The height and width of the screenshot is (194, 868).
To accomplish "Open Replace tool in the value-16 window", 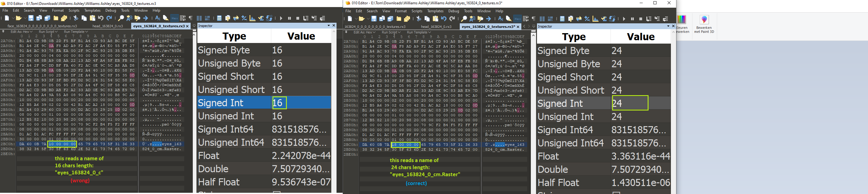I will tap(129, 18).
